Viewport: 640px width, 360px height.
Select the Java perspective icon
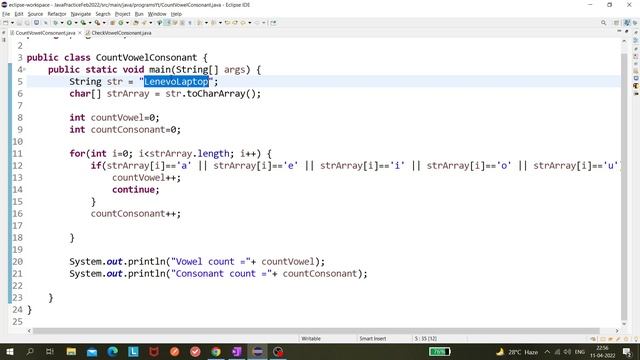(627, 23)
